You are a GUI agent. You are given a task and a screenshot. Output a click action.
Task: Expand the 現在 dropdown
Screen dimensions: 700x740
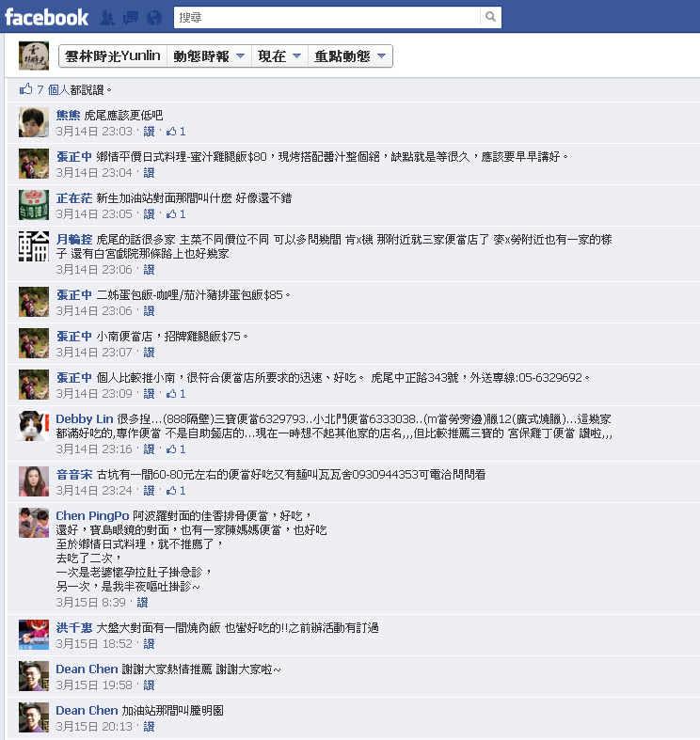tap(280, 56)
